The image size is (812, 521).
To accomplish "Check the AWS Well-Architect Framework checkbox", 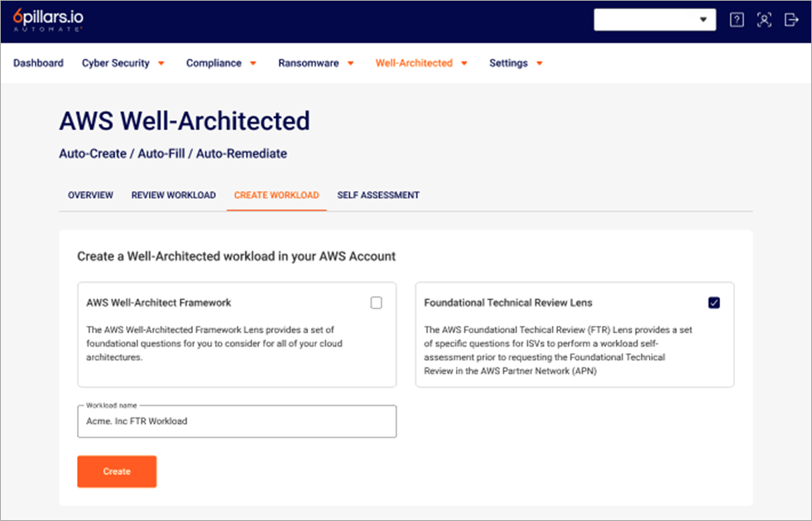I will point(377,303).
